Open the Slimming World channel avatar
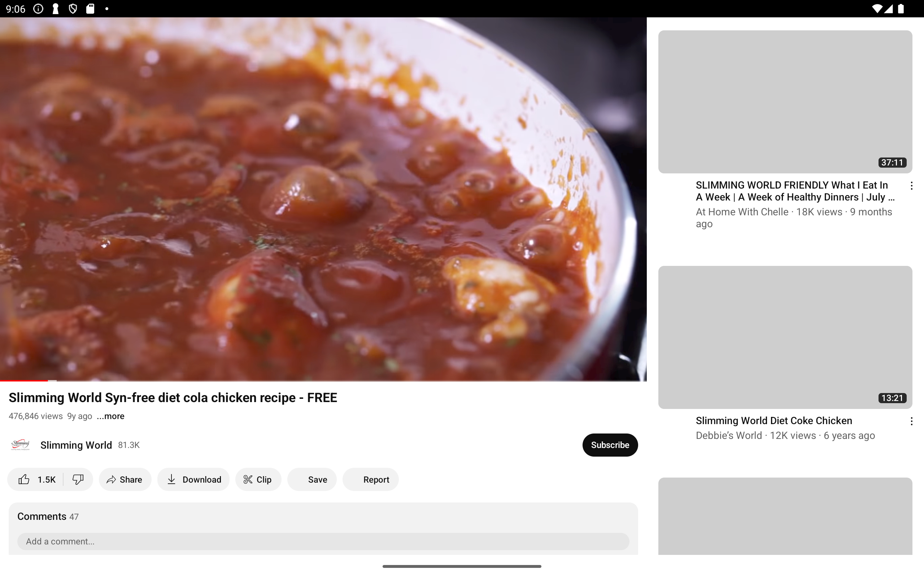 pos(20,445)
